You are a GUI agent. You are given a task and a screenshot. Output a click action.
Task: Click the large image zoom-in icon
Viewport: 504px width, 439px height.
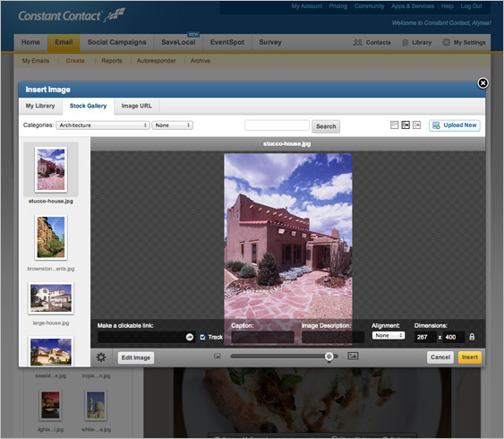[x=353, y=356]
